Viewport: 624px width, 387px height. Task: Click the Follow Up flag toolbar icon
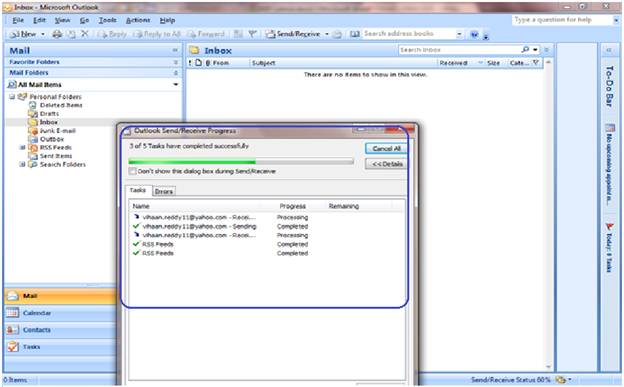click(252, 34)
